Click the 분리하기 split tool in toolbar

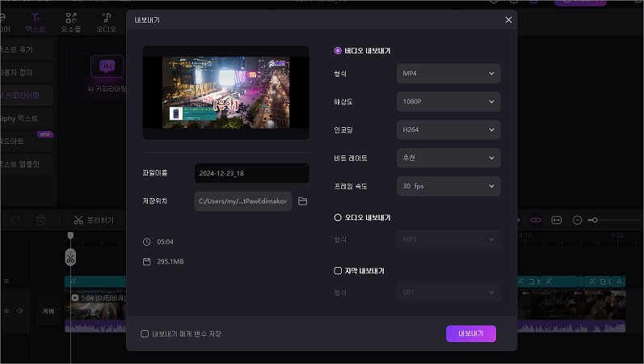[x=93, y=220]
